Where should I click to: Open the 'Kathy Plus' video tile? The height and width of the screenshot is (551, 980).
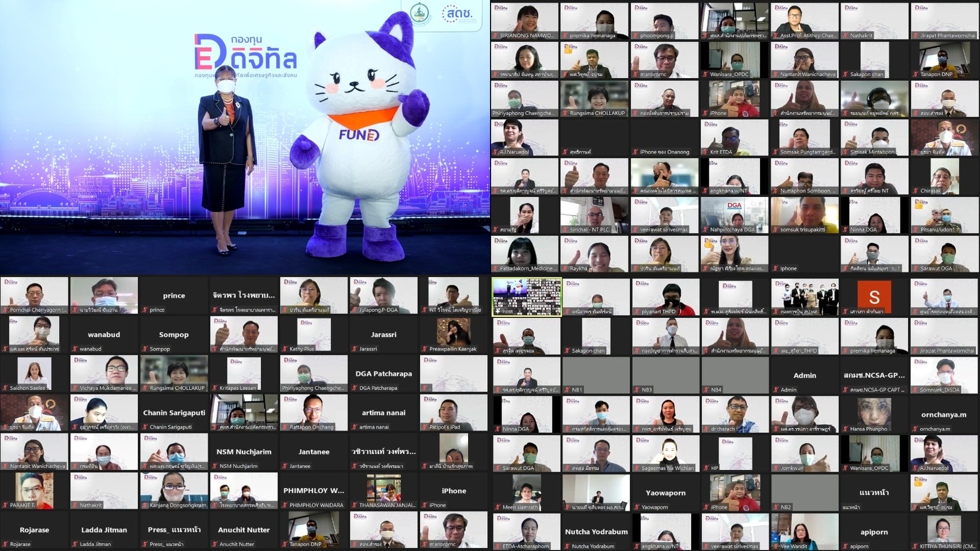click(314, 334)
